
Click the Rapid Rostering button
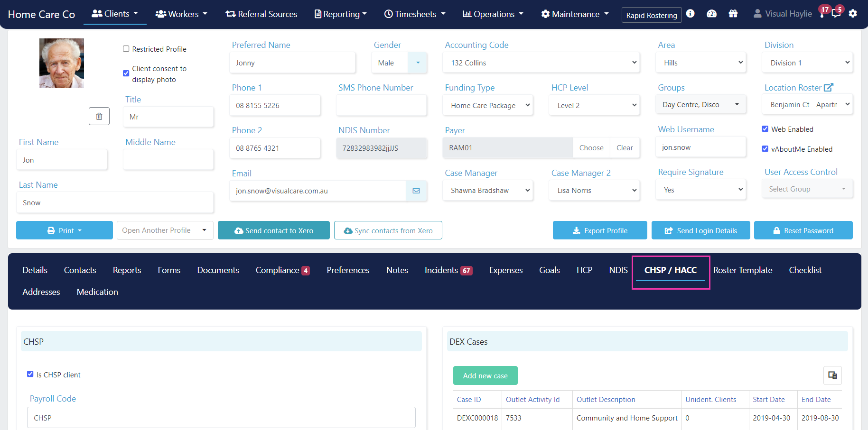tap(652, 15)
